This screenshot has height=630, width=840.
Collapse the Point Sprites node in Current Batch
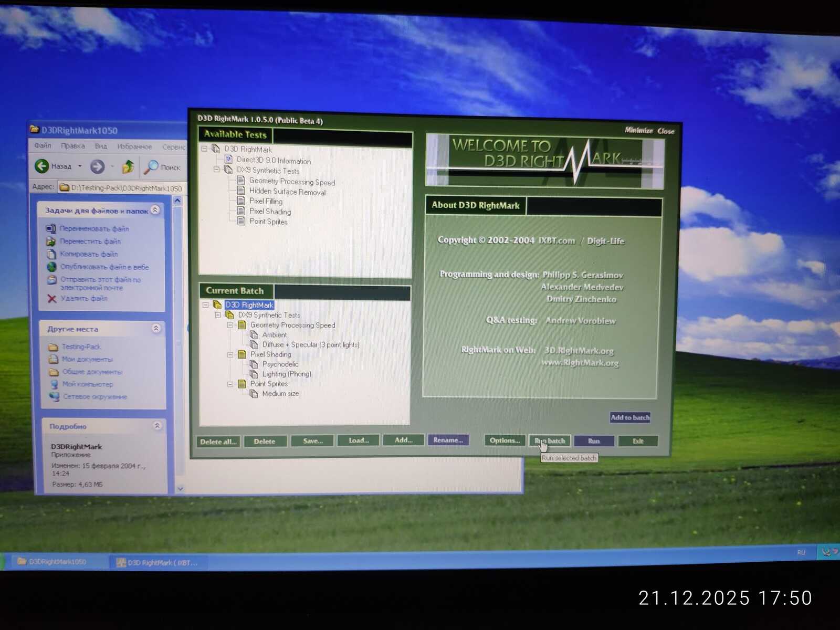click(x=230, y=384)
